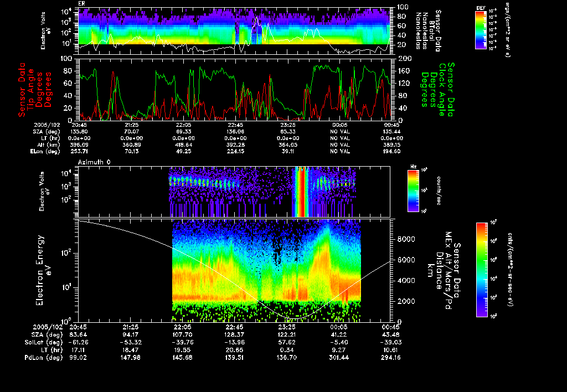
Task: Select ELon value 194.60
Action: (x=393, y=152)
